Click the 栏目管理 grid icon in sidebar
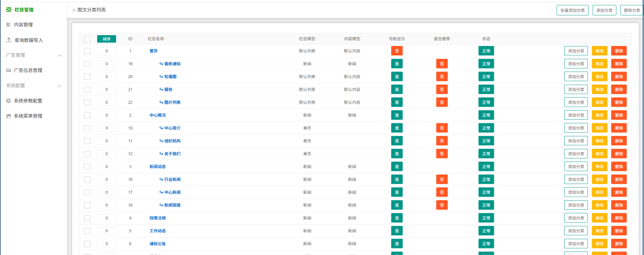The height and width of the screenshot is (255, 644). click(8, 10)
